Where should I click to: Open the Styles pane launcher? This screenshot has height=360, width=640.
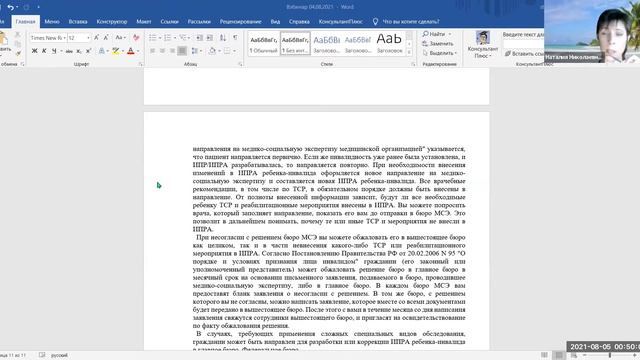click(x=413, y=64)
